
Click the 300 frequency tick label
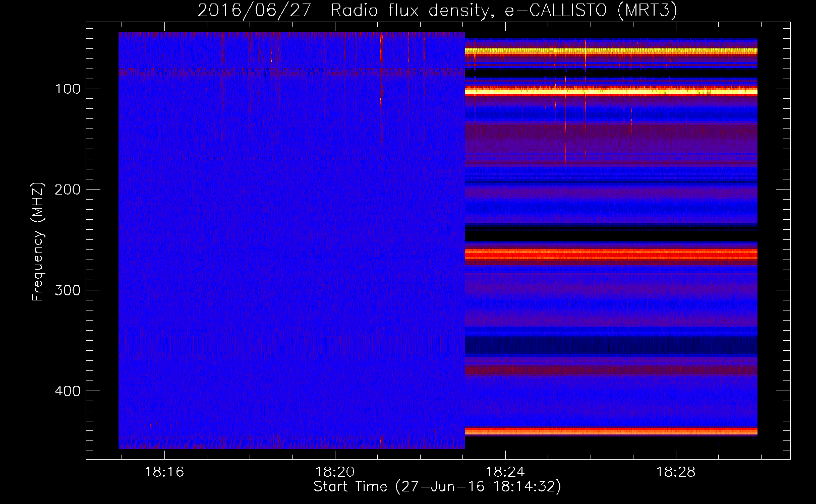67,290
